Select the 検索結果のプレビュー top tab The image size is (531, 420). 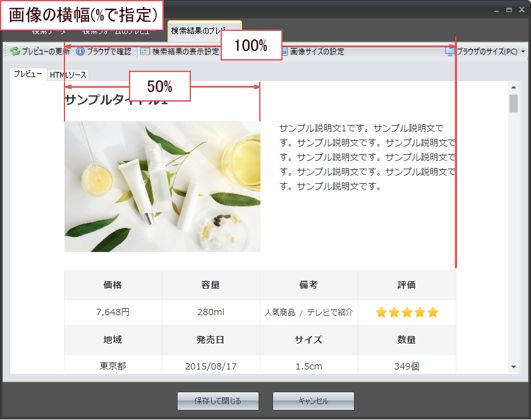(x=204, y=30)
